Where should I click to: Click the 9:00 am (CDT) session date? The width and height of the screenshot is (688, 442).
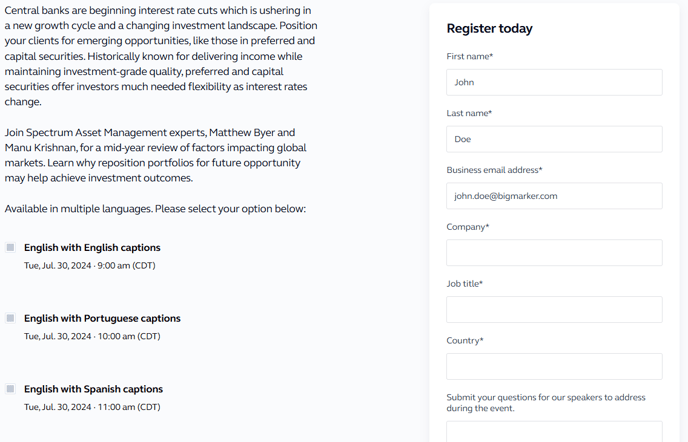point(90,266)
